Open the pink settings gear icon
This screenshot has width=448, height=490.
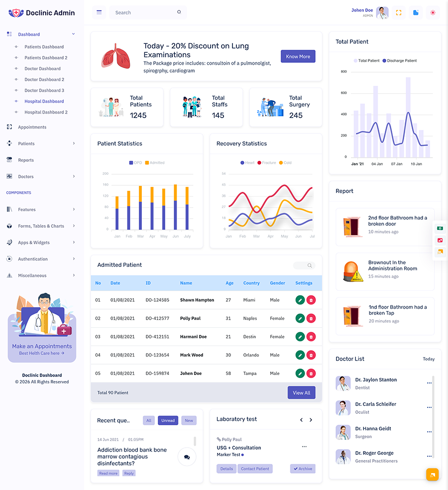(x=433, y=12)
